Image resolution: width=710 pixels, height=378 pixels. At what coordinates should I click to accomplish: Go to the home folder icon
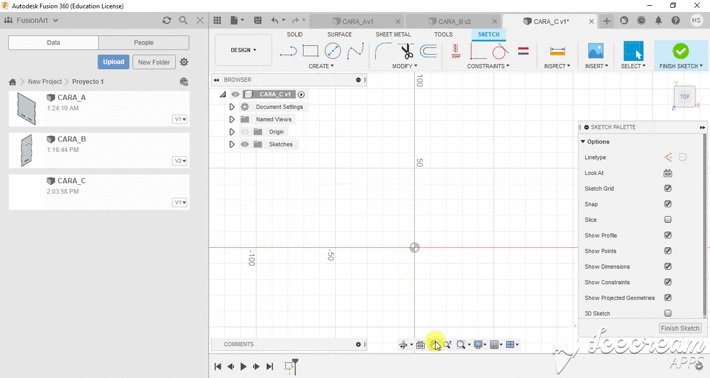coord(13,82)
